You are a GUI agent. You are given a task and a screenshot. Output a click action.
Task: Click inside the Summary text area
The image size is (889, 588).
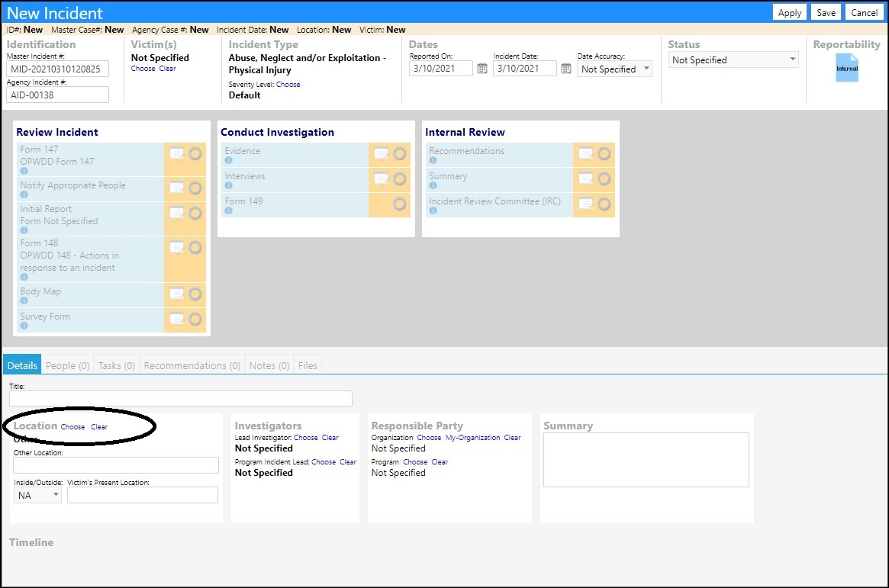(646, 460)
